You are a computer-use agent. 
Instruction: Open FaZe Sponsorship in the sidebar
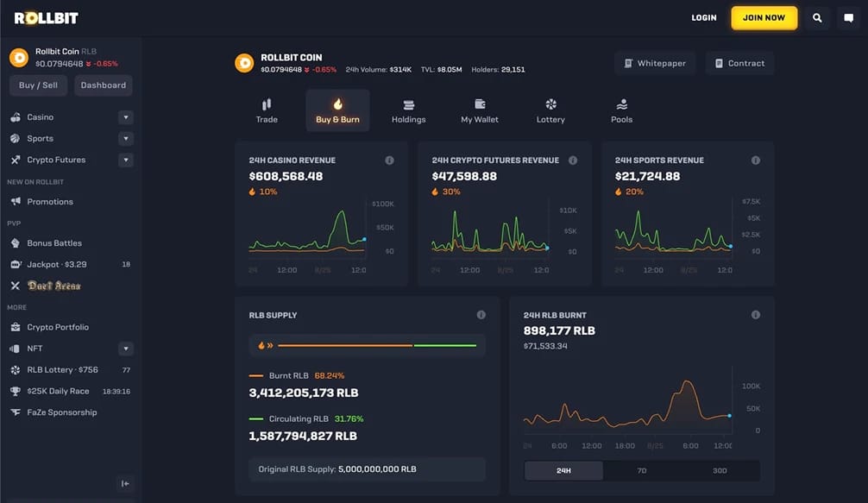(x=62, y=412)
